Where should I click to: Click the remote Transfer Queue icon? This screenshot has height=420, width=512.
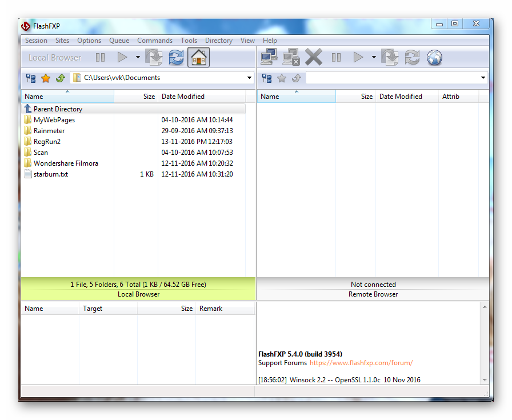coord(390,57)
